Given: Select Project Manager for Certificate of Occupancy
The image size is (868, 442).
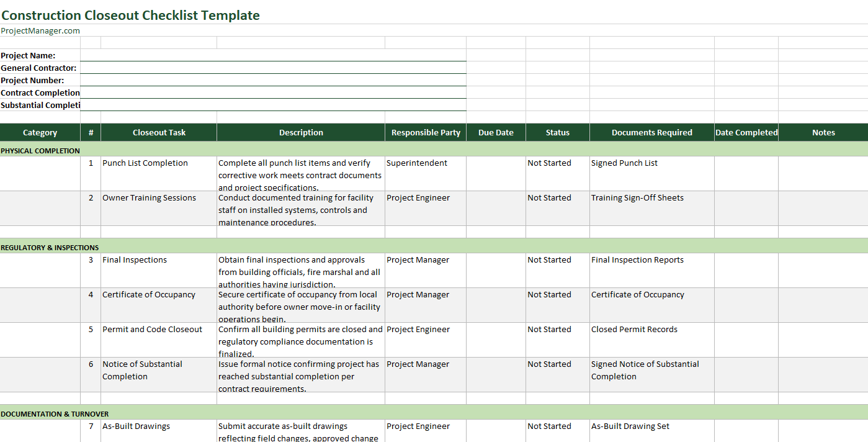Looking at the screenshot, I should [x=426, y=305].
